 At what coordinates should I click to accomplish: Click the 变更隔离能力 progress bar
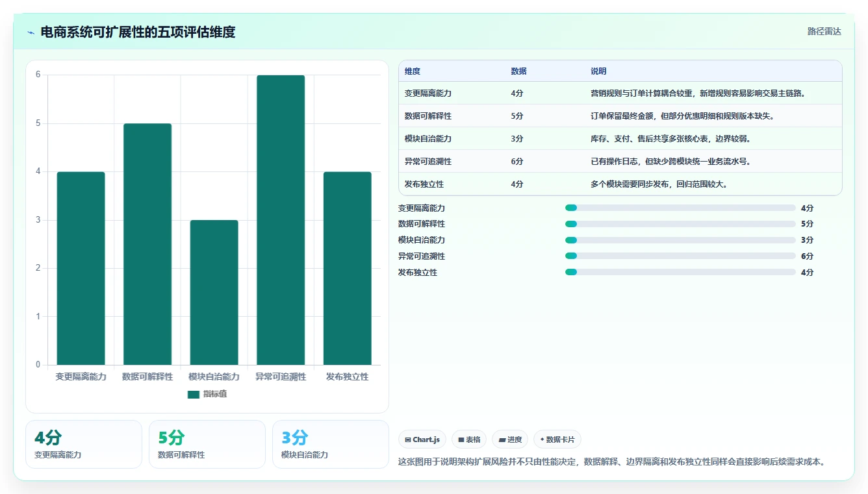(680, 208)
